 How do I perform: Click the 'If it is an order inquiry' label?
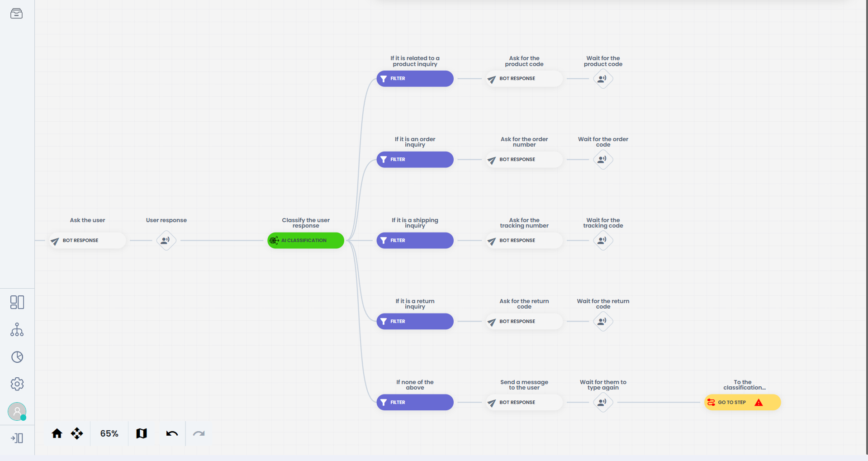415,142
